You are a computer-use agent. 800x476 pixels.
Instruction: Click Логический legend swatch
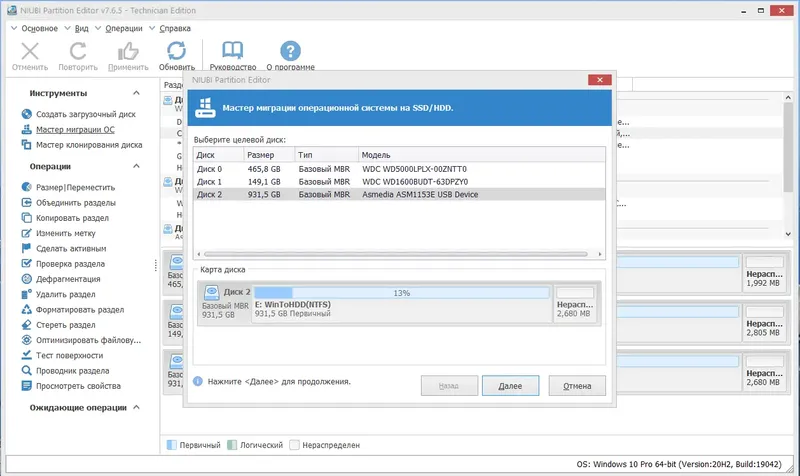pyautogui.click(x=232, y=445)
